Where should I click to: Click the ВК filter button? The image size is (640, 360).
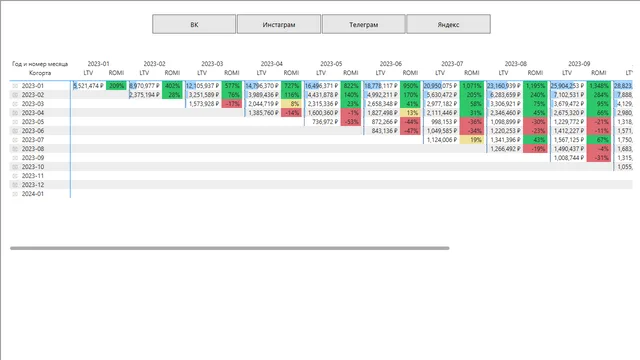(x=194, y=24)
